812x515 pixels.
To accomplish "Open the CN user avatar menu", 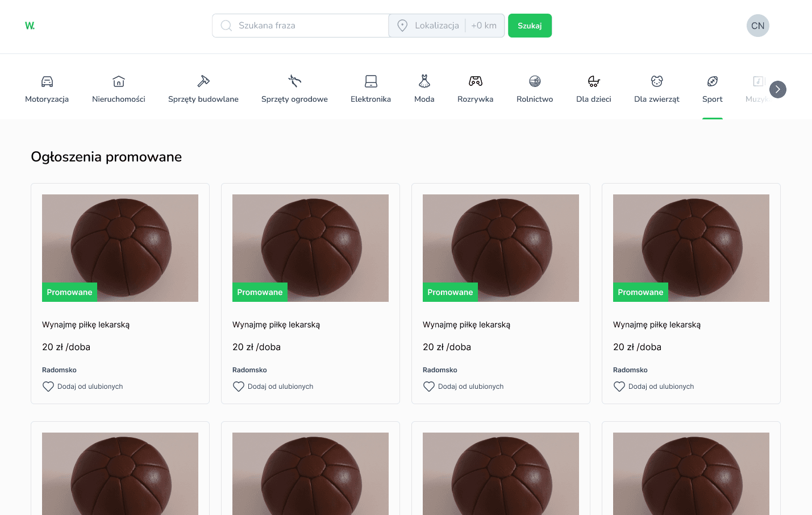I will 757,26.
